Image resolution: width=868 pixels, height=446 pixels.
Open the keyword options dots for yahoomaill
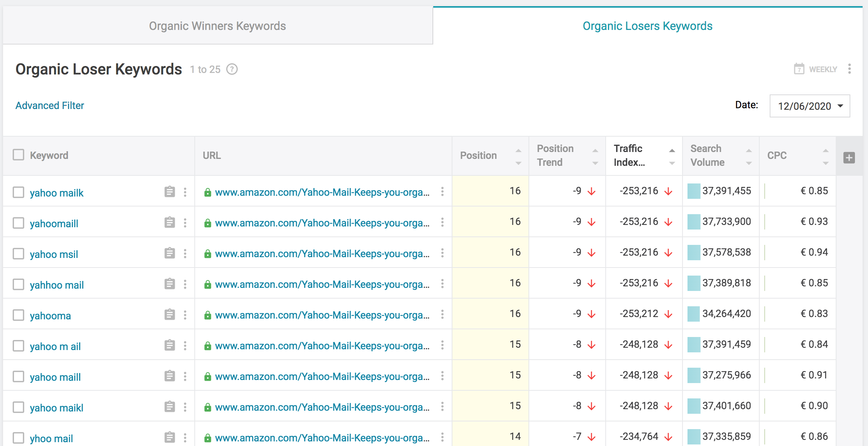tap(185, 223)
